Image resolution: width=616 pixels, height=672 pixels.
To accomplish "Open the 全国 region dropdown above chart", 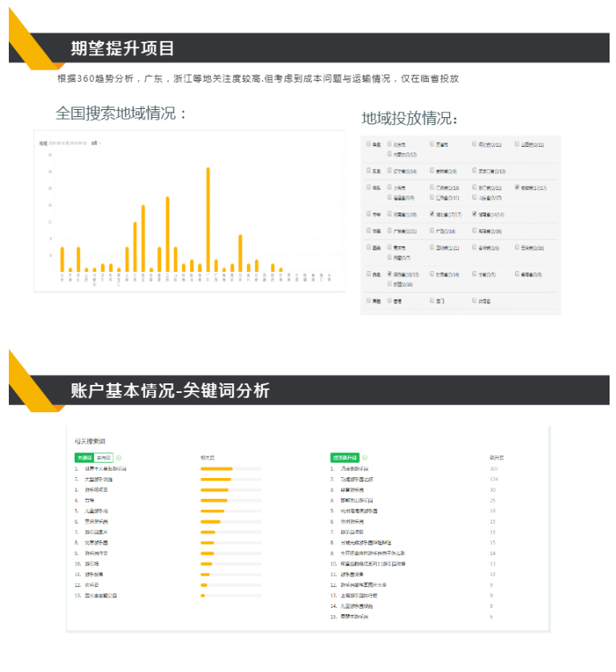I will (x=95, y=143).
